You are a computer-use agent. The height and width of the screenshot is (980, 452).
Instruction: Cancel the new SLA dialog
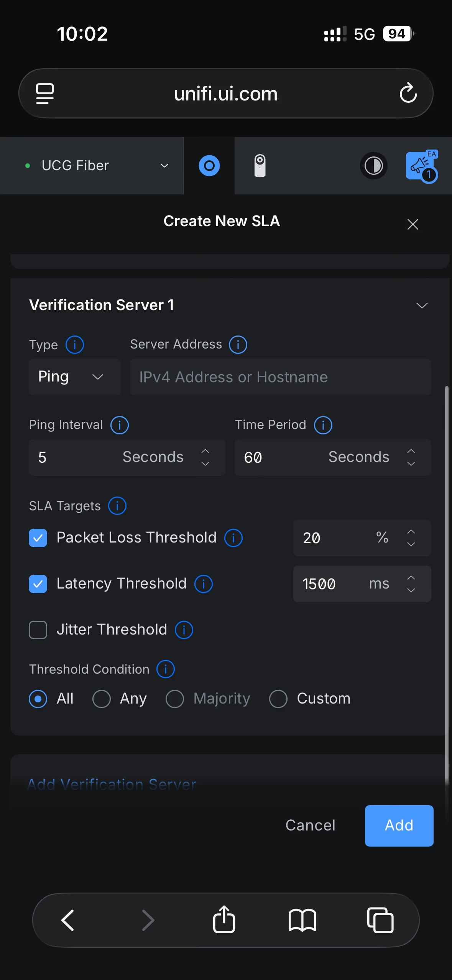[x=310, y=825]
